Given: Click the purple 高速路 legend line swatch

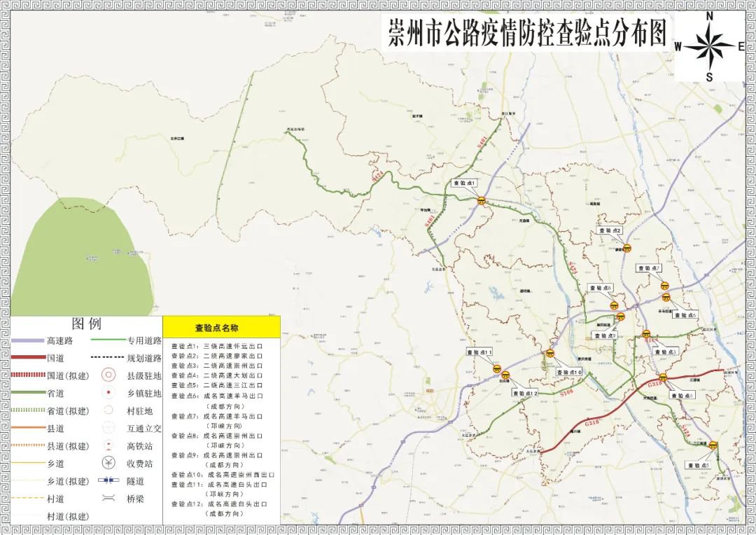Looking at the screenshot, I should pos(28,341).
